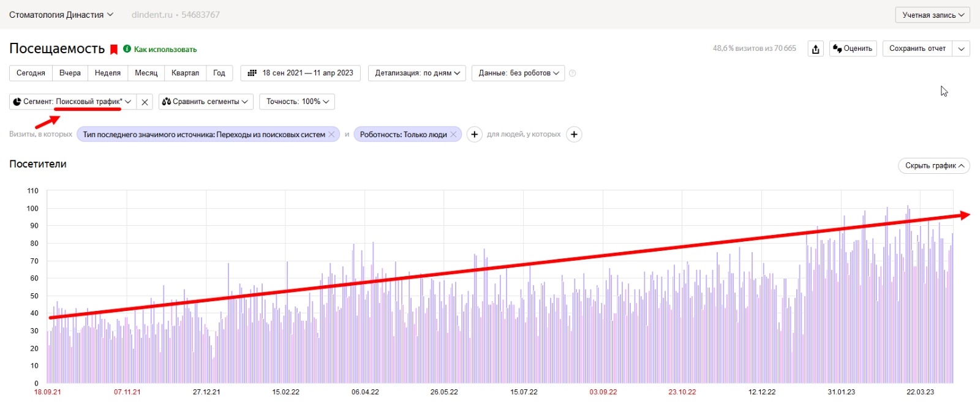Add a people condition with the plus button
This screenshot has height=415, width=980.
click(x=574, y=135)
